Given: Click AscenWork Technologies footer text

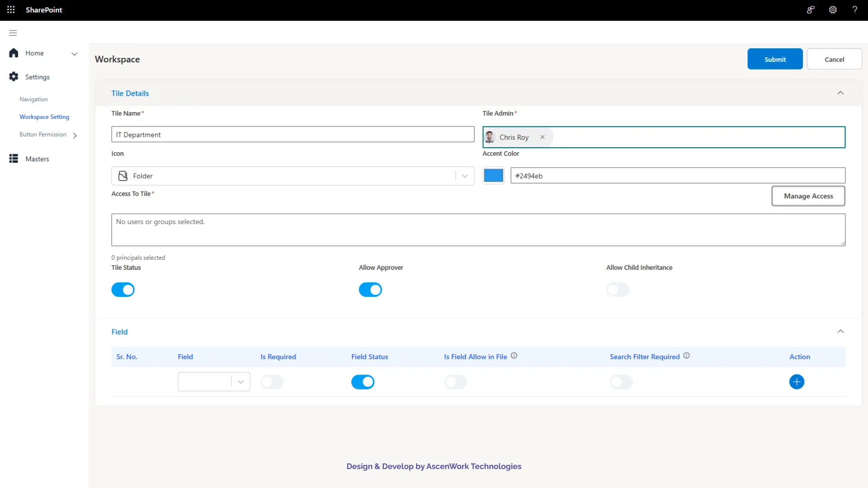Looking at the screenshot, I should pos(474,466).
